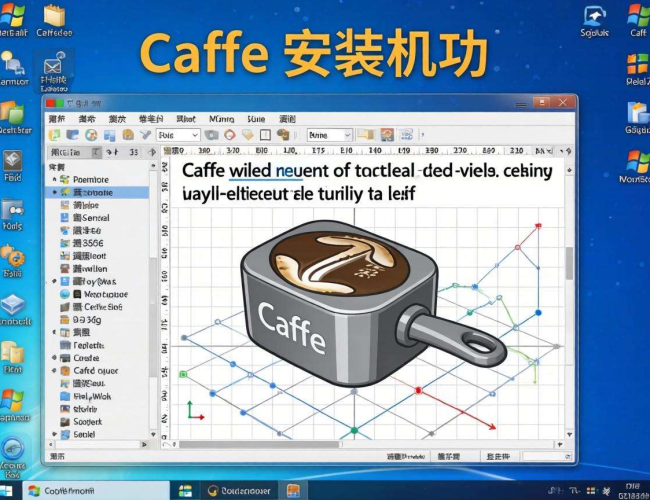This screenshot has width=650, height=500.
Task: Click the blue network diagram toolbar icon
Action: (x=406, y=135)
